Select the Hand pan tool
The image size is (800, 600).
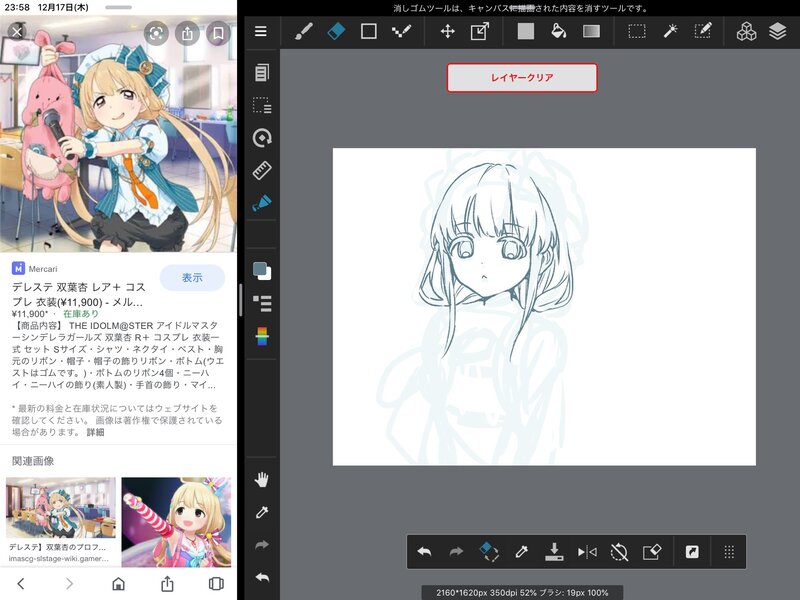(x=262, y=480)
